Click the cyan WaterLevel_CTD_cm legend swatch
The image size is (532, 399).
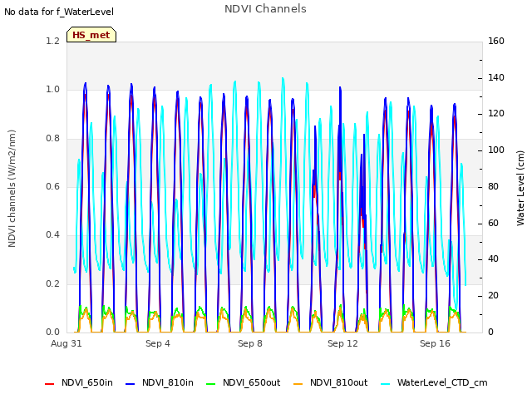point(385,384)
